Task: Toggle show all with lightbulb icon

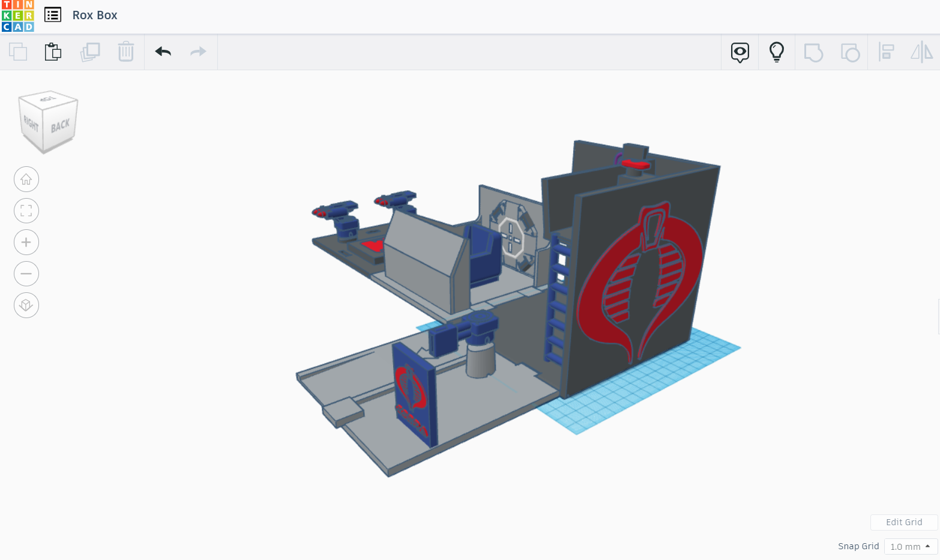Action: point(777,52)
